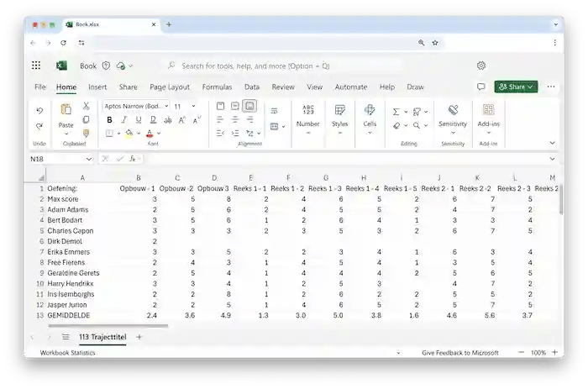Click the Cut scissors icon
Screen dimensions: 588x389
(x=86, y=106)
